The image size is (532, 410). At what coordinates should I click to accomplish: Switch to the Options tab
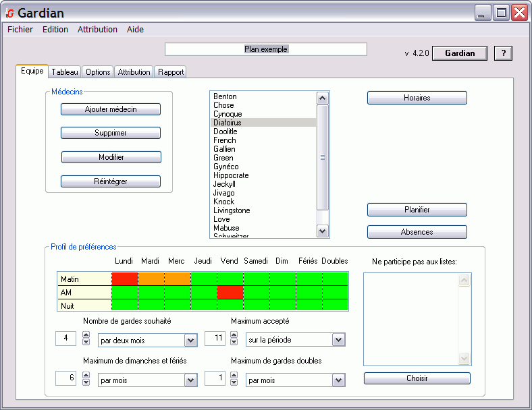98,72
